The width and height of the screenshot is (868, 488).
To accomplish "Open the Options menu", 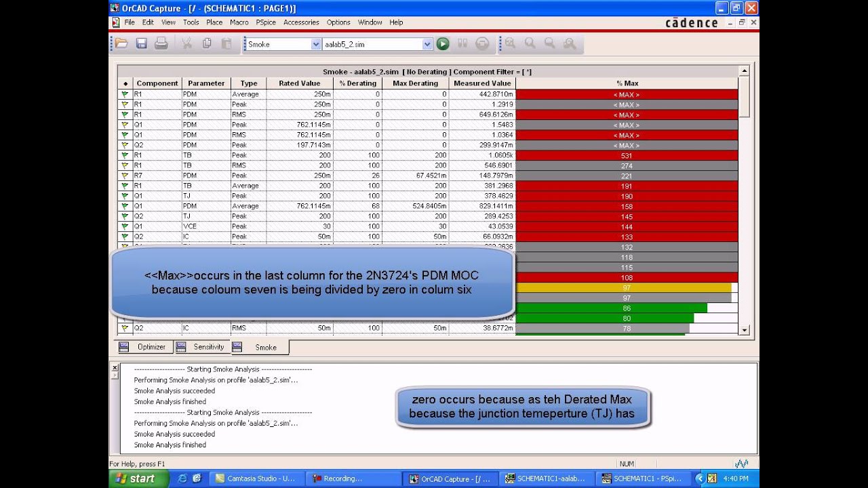I will [338, 22].
